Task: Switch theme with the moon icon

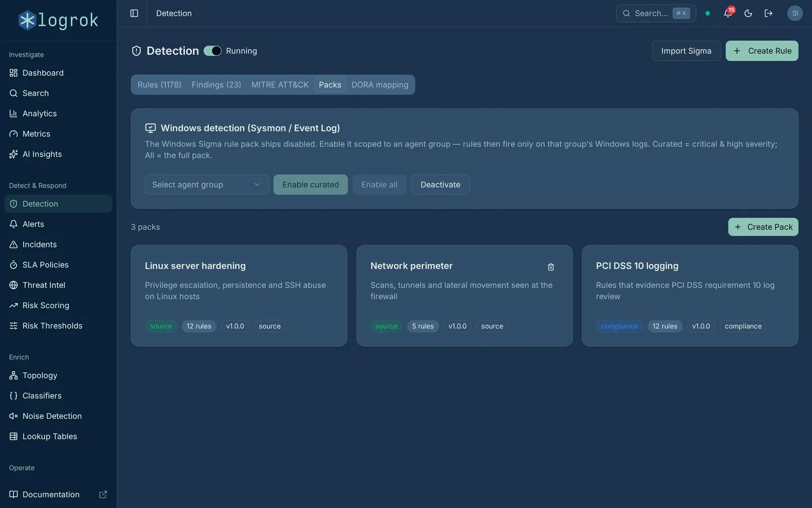Action: tap(748, 13)
